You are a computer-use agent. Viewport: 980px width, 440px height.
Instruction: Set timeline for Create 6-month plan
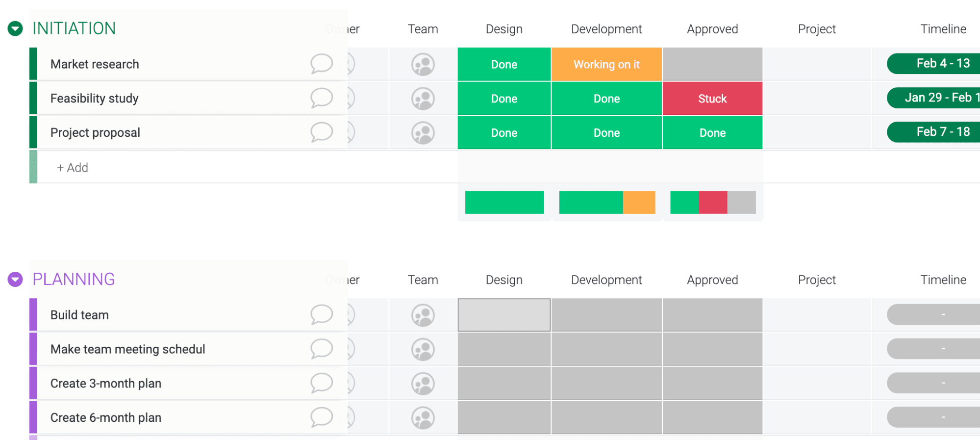[x=933, y=417]
